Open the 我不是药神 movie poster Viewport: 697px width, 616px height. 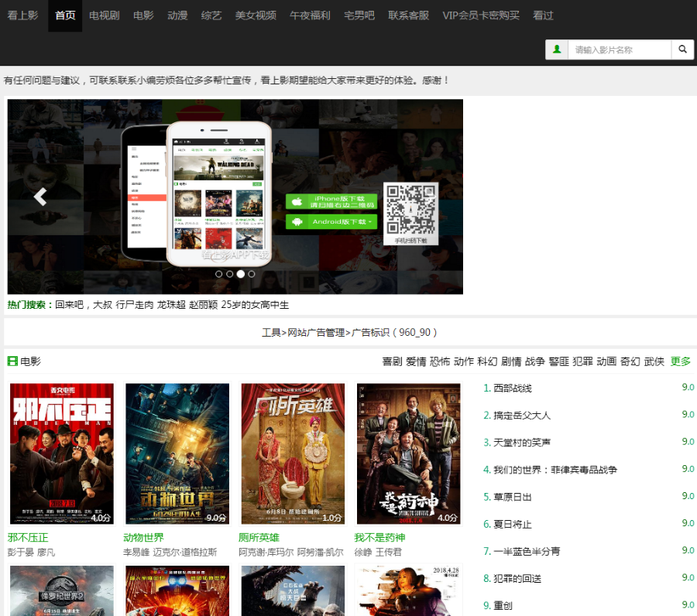click(x=408, y=453)
